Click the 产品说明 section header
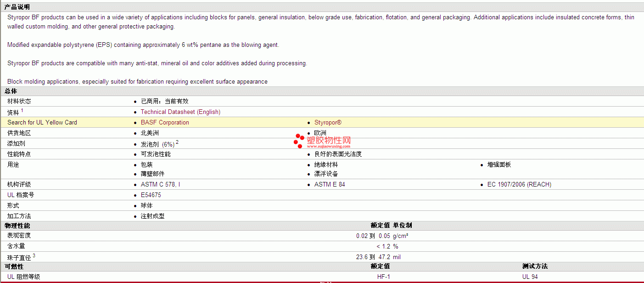The height and width of the screenshot is (283, 644). tap(17, 7)
